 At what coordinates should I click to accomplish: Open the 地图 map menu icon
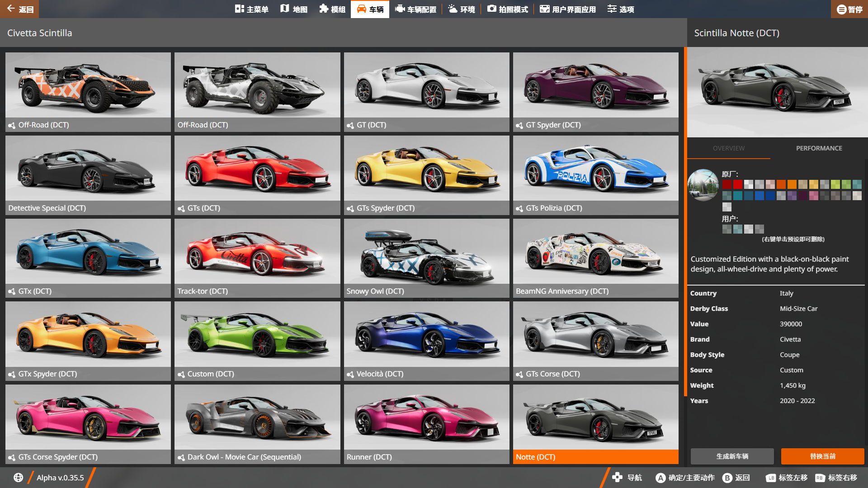[x=284, y=9]
